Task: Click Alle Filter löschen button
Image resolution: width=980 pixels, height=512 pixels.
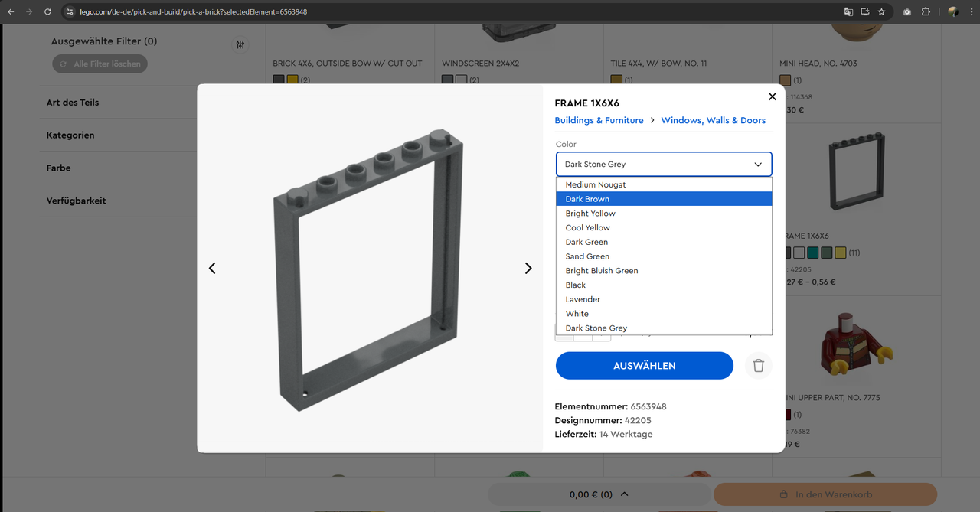Action: (100, 64)
